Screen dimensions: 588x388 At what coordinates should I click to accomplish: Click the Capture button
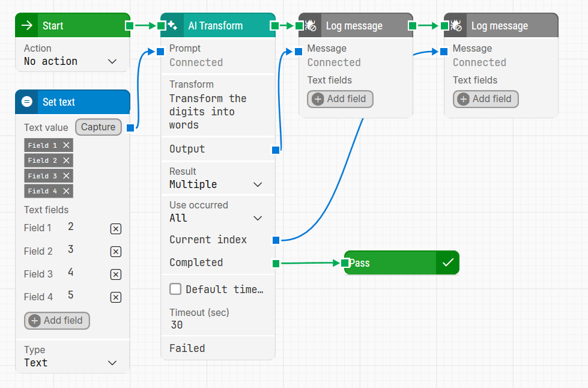99,127
